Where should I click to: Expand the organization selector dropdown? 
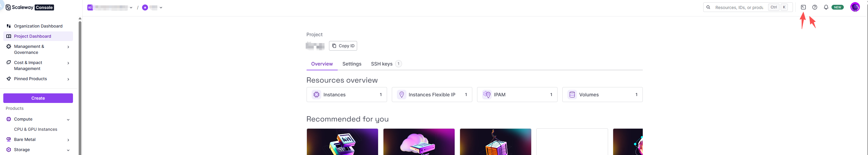(x=131, y=7)
